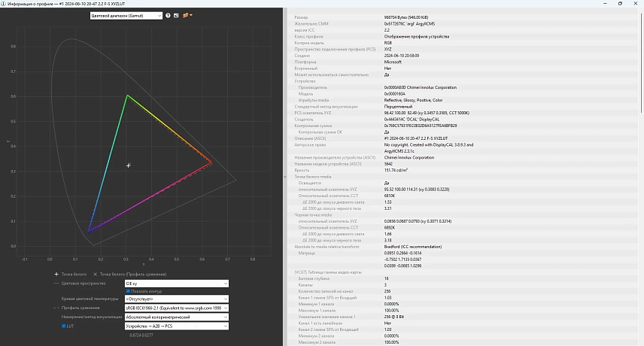
Task: Click the comparison profile white point X marker
Action: (x=95, y=275)
